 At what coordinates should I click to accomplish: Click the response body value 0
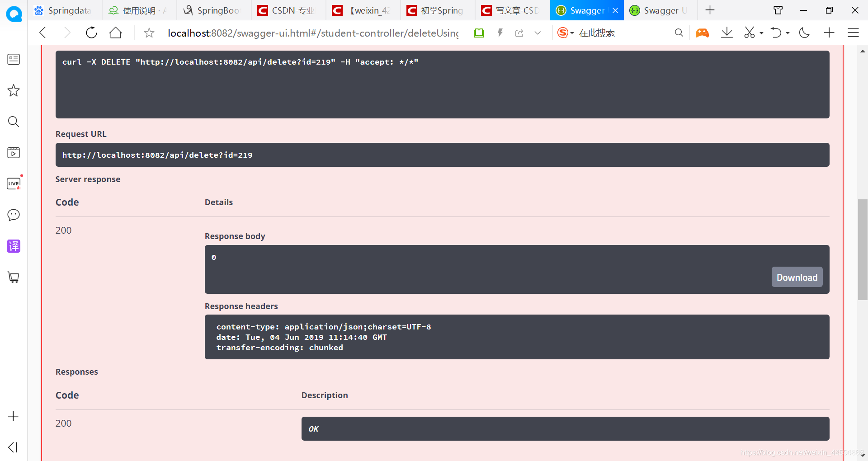(214, 257)
